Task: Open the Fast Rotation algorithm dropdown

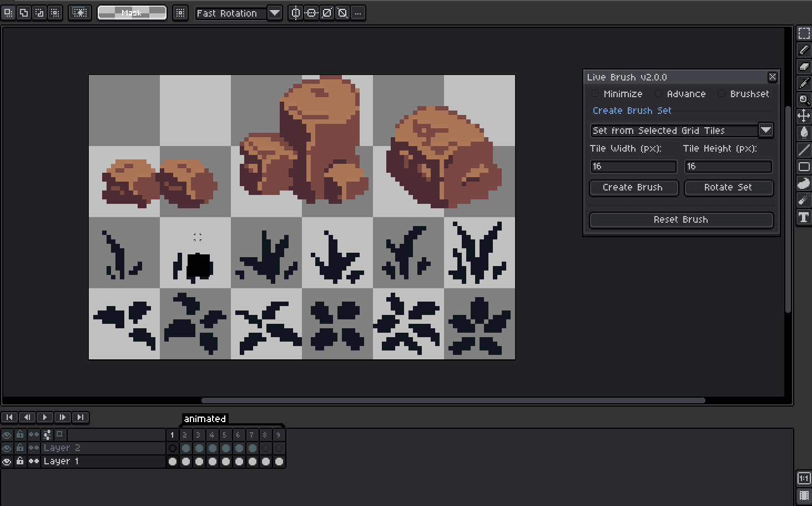Action: (274, 13)
